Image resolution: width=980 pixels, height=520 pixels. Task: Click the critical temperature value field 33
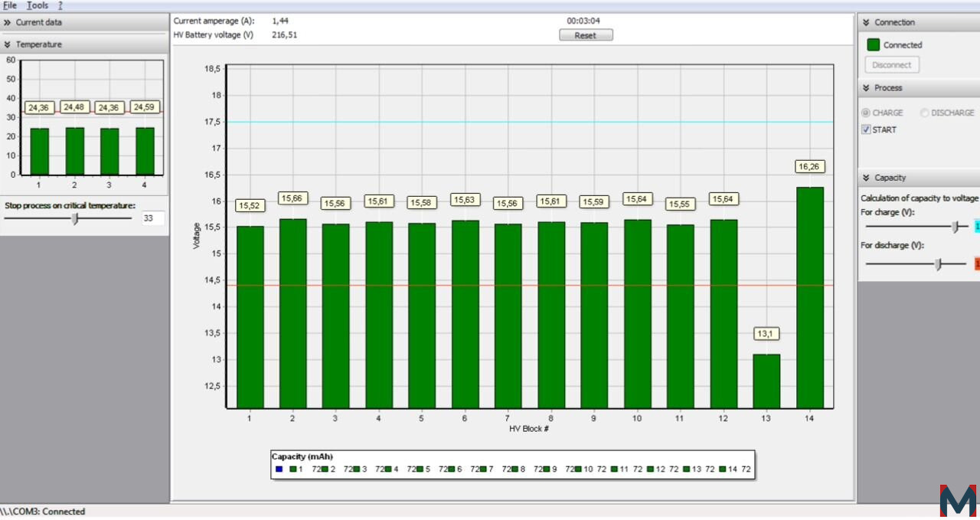tap(153, 218)
